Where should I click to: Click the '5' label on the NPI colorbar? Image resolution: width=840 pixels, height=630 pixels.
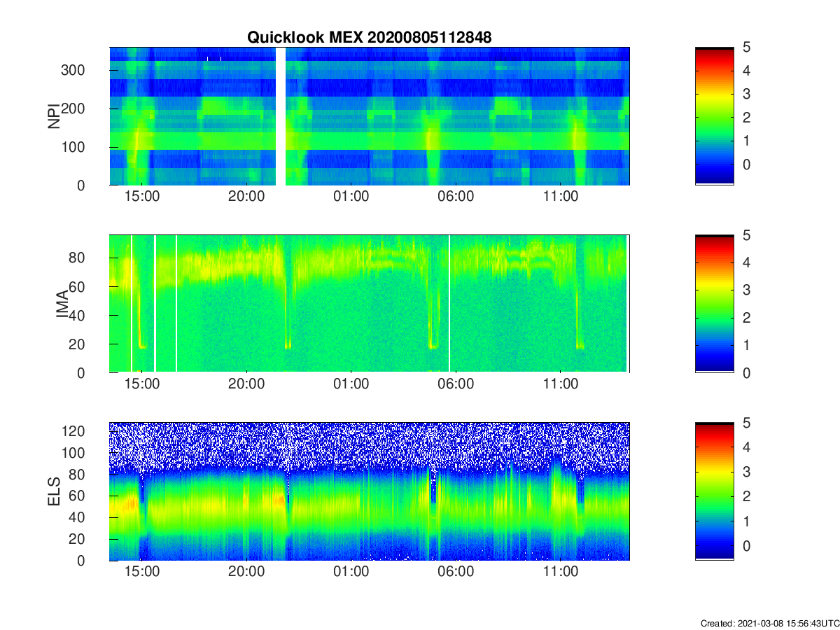click(745, 47)
